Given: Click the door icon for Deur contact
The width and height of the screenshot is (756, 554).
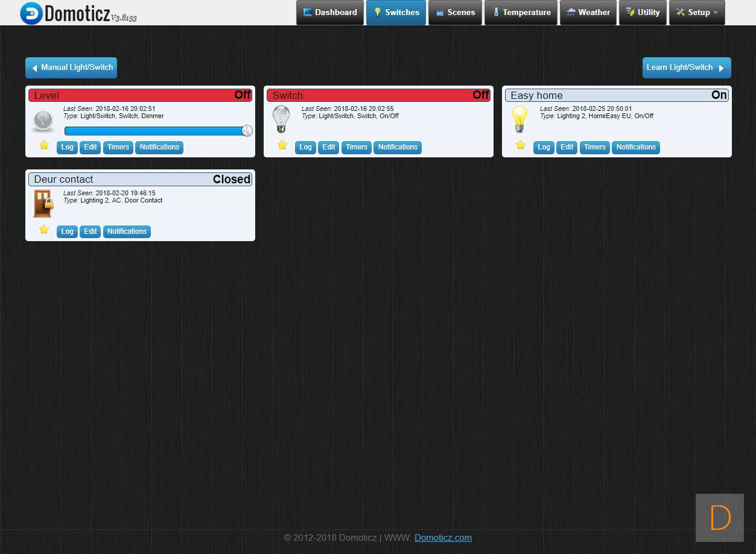Looking at the screenshot, I should [x=43, y=203].
